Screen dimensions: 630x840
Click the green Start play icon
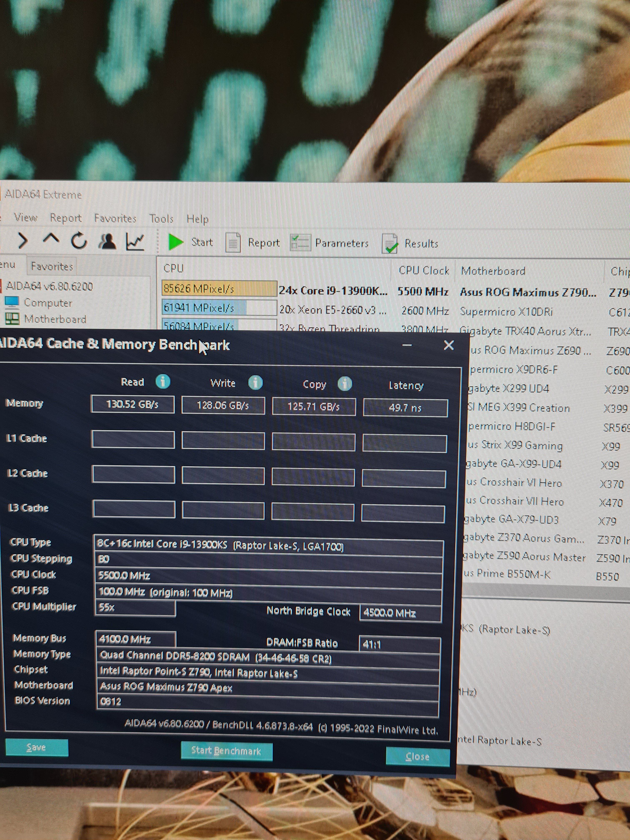click(x=175, y=242)
